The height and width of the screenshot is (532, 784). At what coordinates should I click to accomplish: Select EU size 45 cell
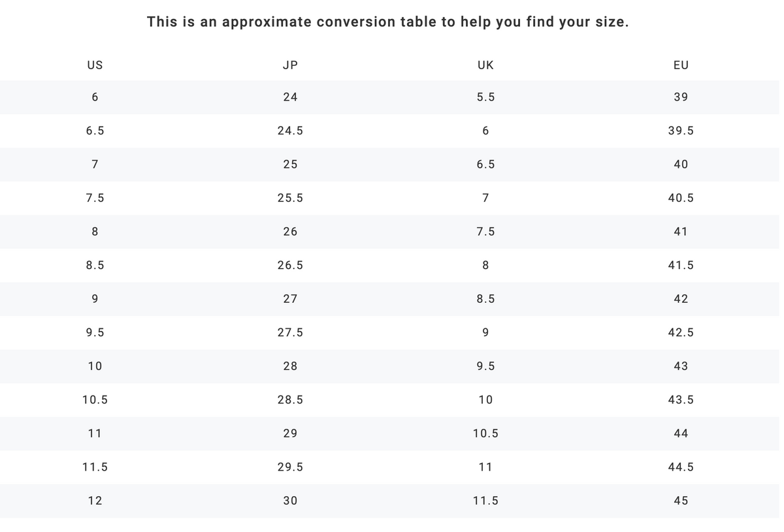(x=681, y=501)
